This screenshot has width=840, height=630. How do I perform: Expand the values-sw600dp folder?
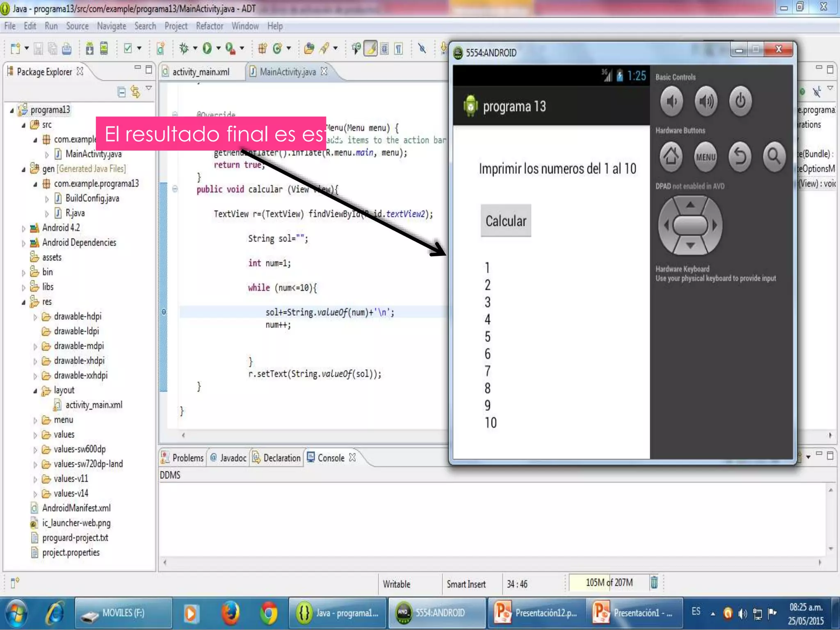(35, 450)
